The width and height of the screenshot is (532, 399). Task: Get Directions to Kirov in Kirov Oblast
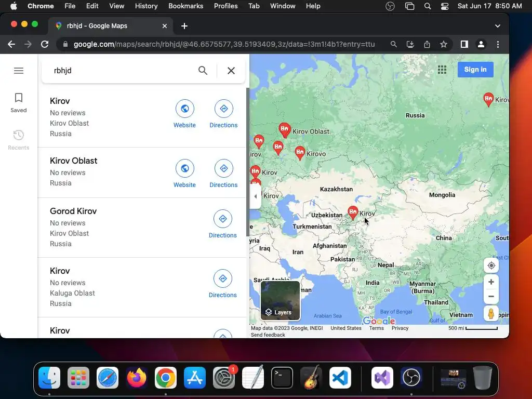[x=223, y=114]
